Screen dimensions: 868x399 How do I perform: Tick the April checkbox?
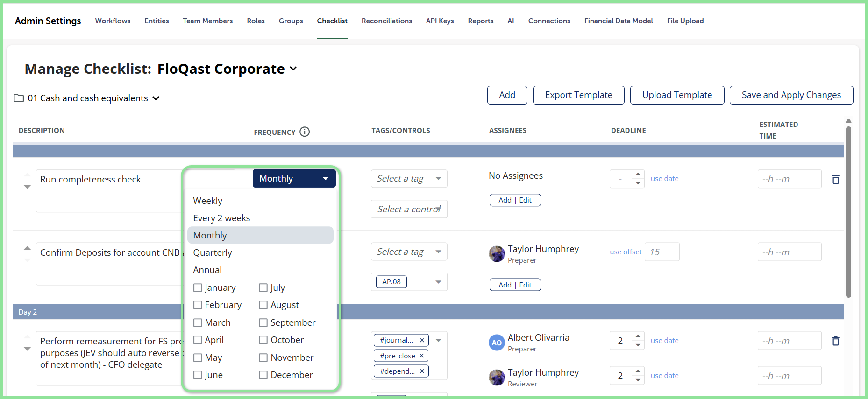point(198,340)
